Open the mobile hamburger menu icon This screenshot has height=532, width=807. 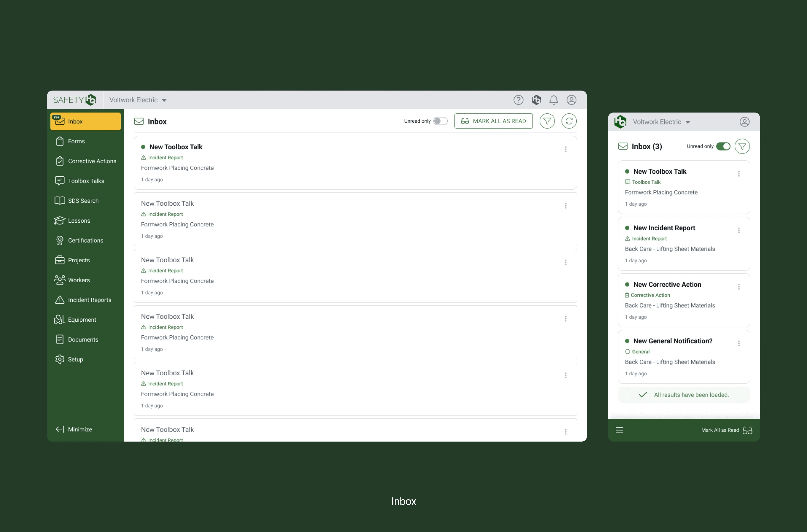click(x=619, y=430)
